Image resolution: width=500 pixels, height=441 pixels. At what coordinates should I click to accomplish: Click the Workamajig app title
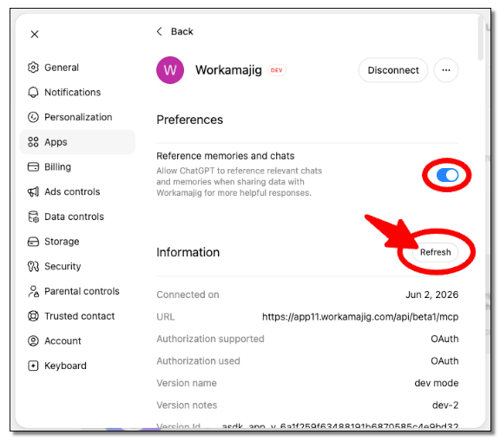pyautogui.click(x=229, y=70)
